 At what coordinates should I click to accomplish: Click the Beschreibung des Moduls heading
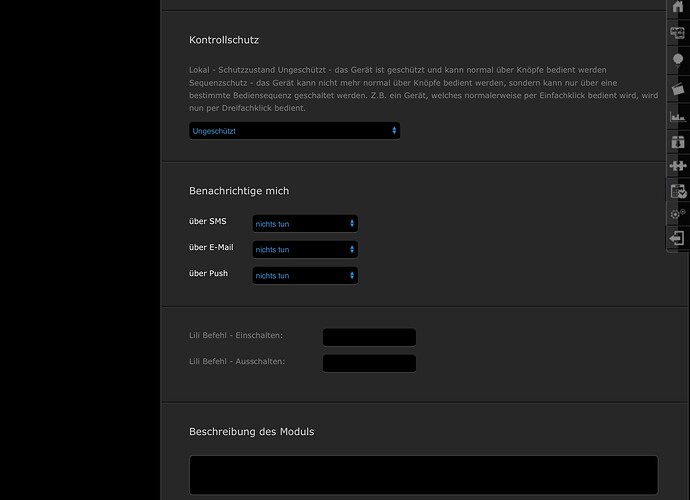pos(251,432)
